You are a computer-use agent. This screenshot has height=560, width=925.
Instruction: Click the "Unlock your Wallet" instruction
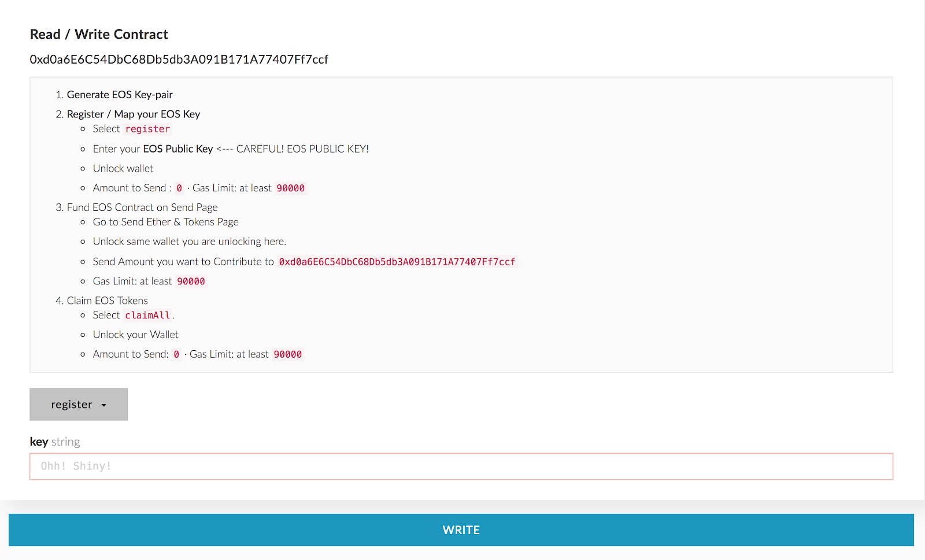click(x=136, y=335)
